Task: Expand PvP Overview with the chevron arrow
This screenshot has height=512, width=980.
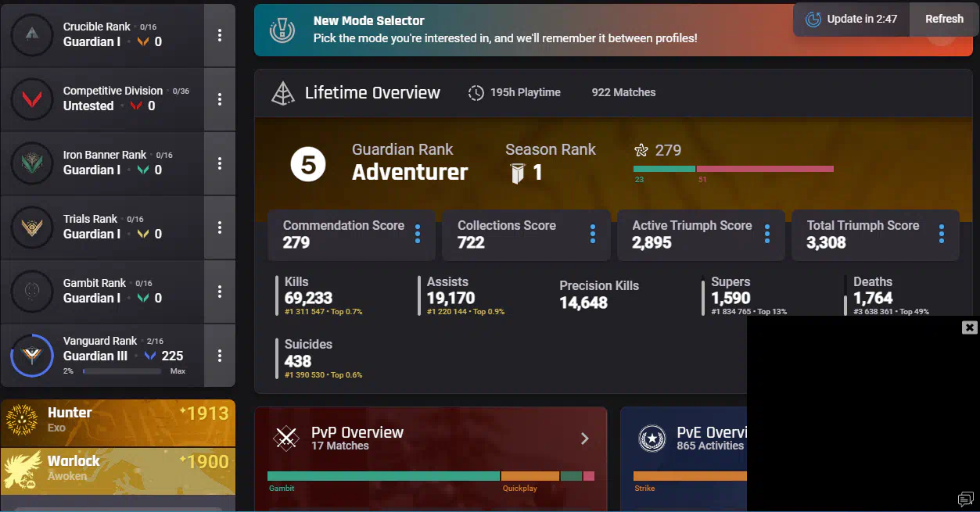Action: pyautogui.click(x=584, y=439)
